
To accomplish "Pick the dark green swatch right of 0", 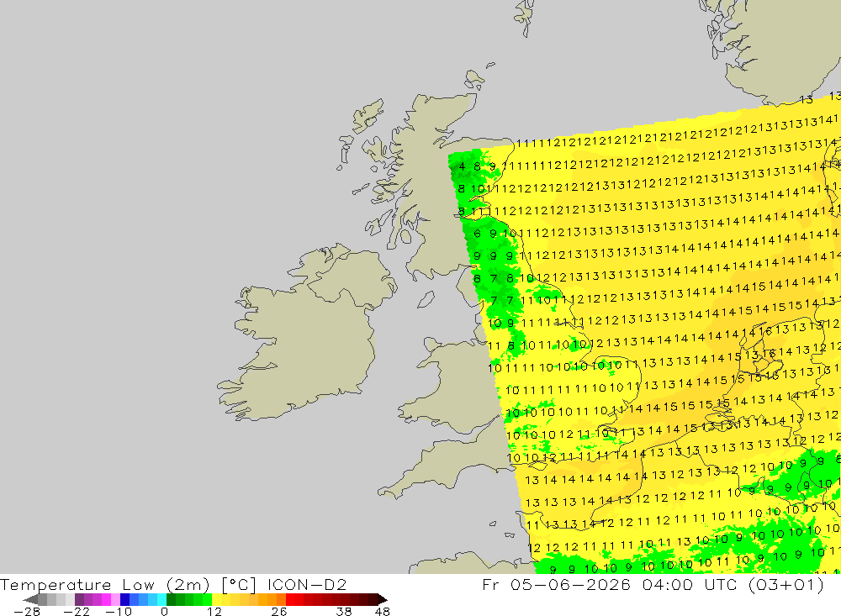I will click(x=171, y=599).
